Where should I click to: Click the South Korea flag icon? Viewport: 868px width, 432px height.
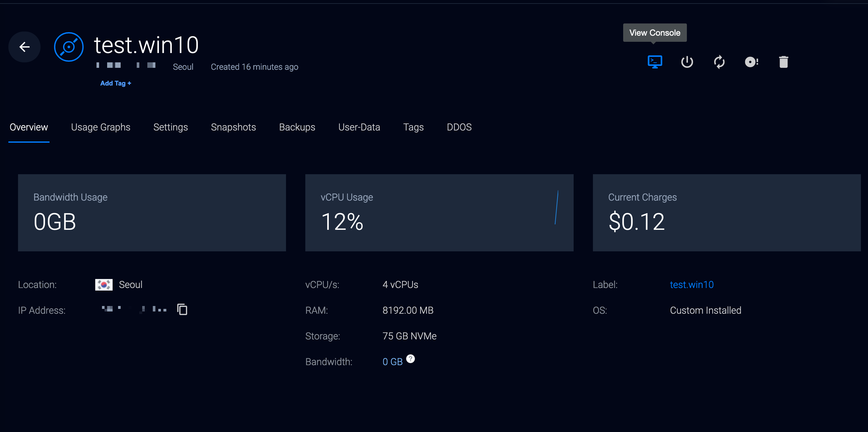point(104,285)
